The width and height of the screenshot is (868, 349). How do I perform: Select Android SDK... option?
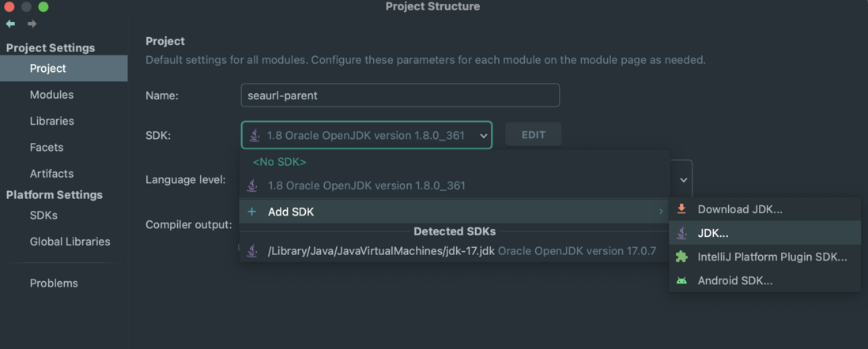(765, 280)
